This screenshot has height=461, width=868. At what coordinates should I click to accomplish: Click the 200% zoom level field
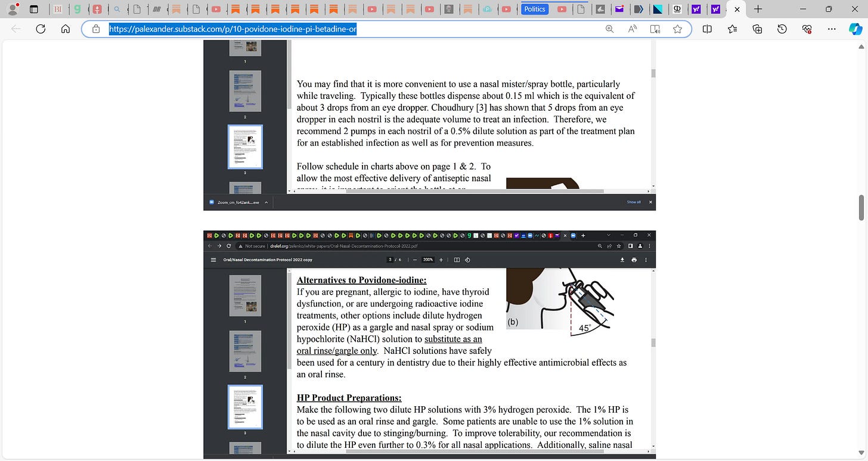point(428,260)
